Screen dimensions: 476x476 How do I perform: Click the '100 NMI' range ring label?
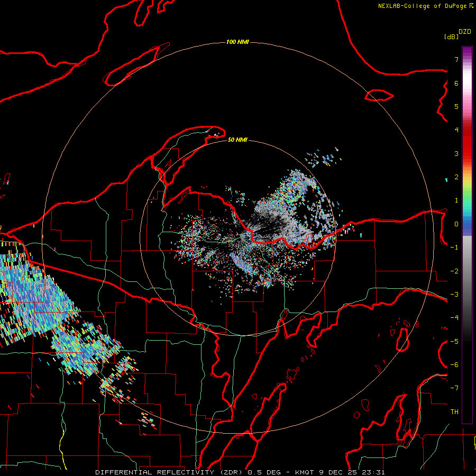pos(237,42)
